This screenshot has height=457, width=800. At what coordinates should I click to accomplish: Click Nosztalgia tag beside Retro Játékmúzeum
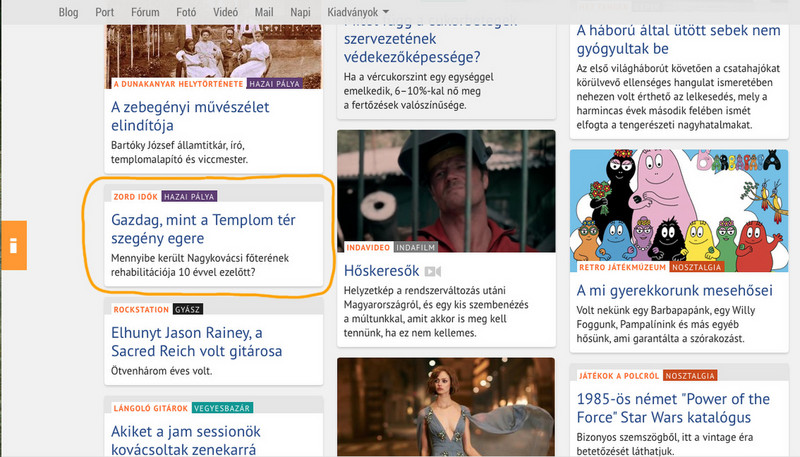696,267
